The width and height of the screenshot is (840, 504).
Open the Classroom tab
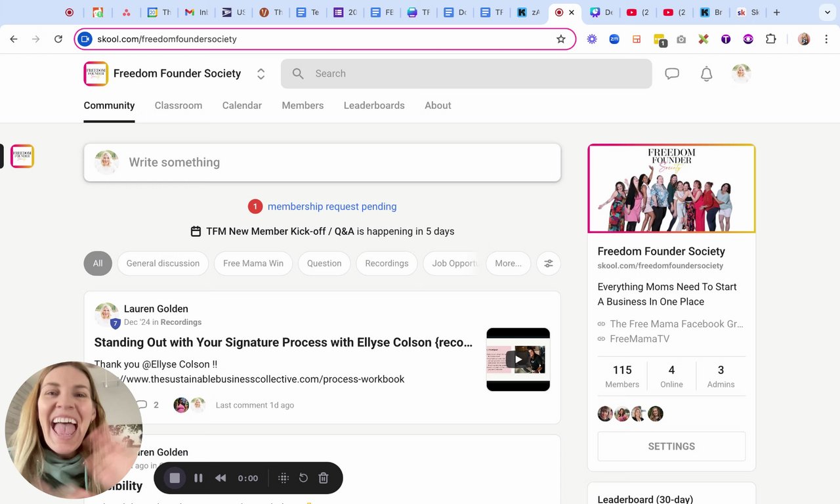click(178, 105)
